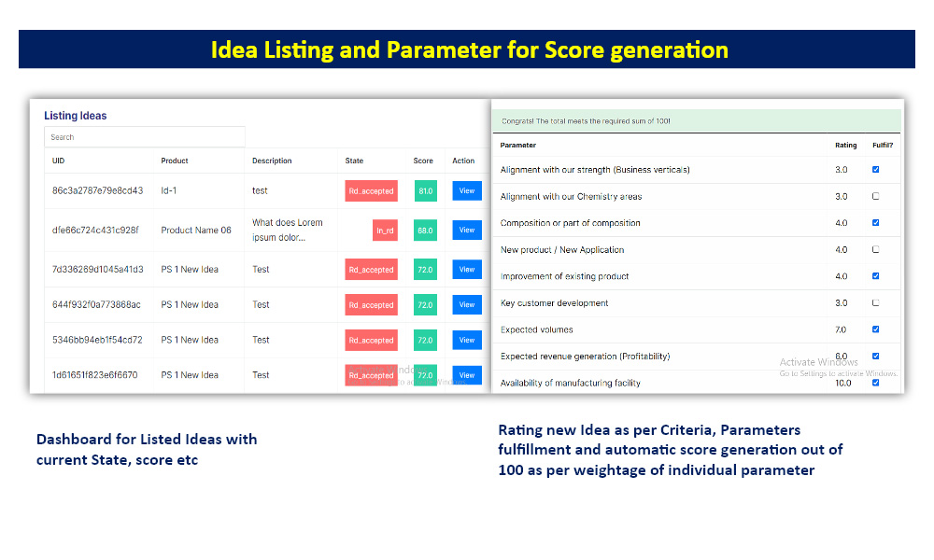Uncheck Composition or part of composition
Image resolution: width=934 pixels, height=560 pixels.
(x=876, y=222)
